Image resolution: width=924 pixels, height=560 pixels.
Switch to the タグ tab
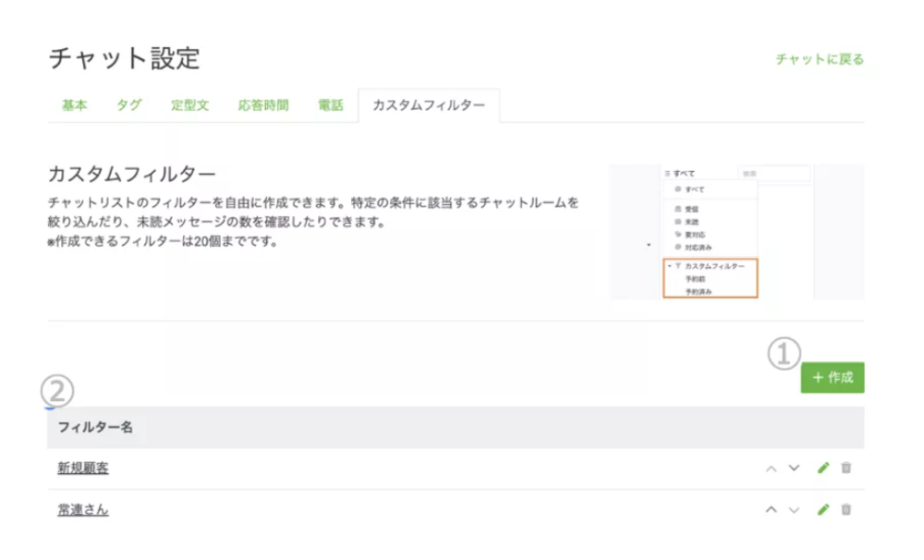tap(128, 105)
